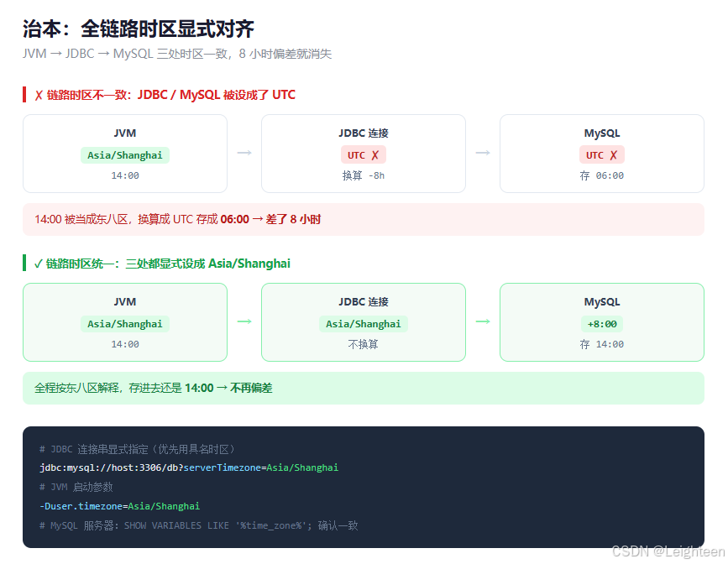Click the text 存 06:00
Viewport: 728px width, 564px height.
click(602, 175)
